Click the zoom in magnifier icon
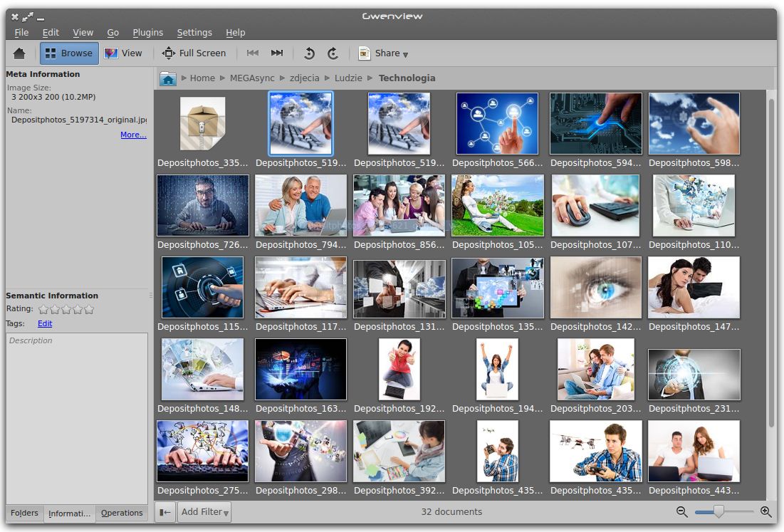 click(766, 511)
